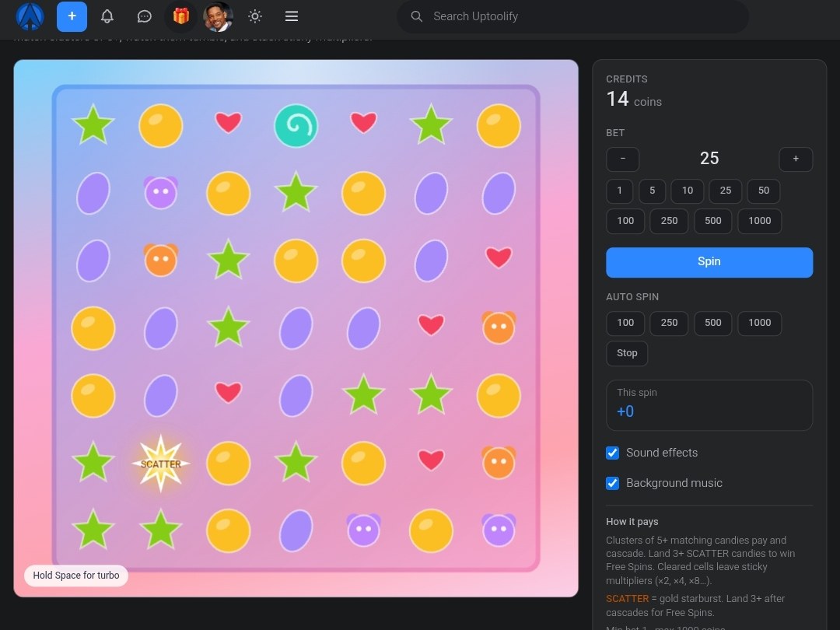Click the teal swirl candy

click(x=296, y=126)
